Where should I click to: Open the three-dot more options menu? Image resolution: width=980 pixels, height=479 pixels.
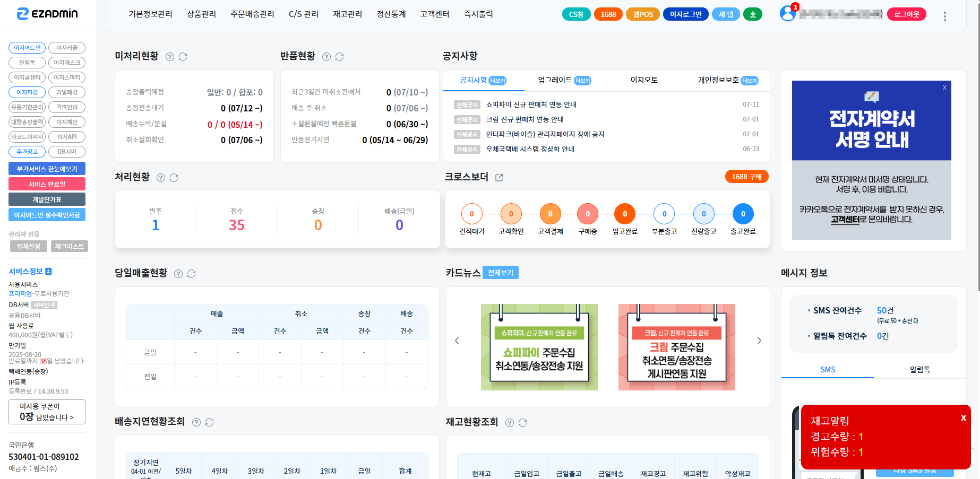pyautogui.click(x=944, y=16)
